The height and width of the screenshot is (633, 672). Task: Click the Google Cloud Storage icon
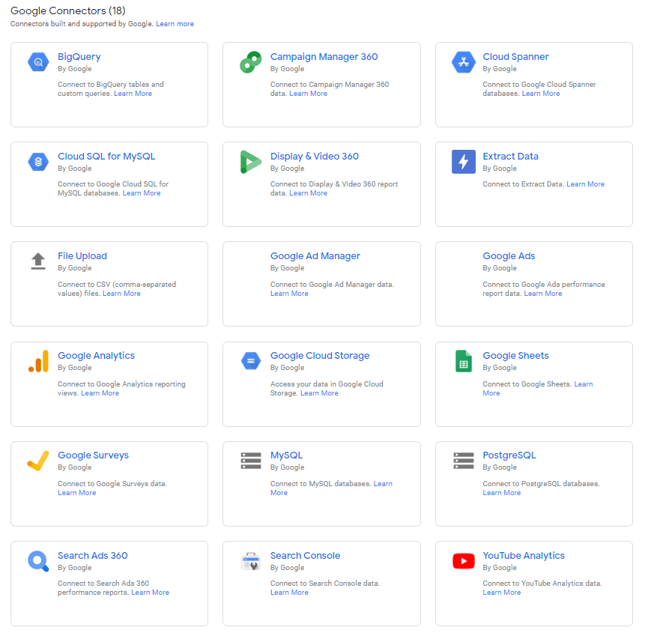click(251, 361)
